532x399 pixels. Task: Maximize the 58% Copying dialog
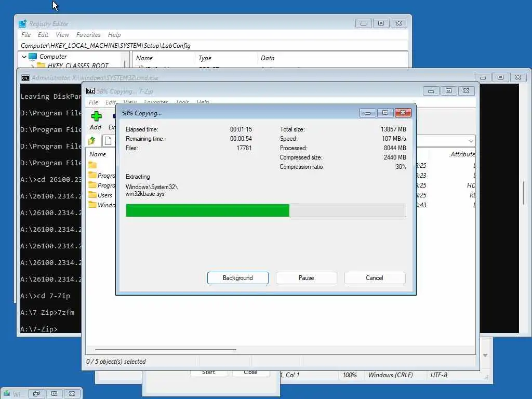(x=385, y=113)
